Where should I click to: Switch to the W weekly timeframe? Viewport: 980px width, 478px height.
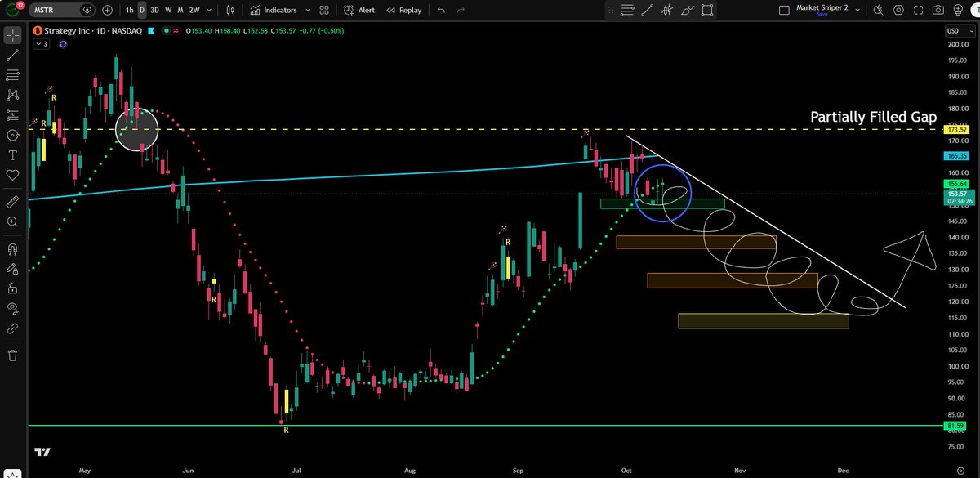169,10
